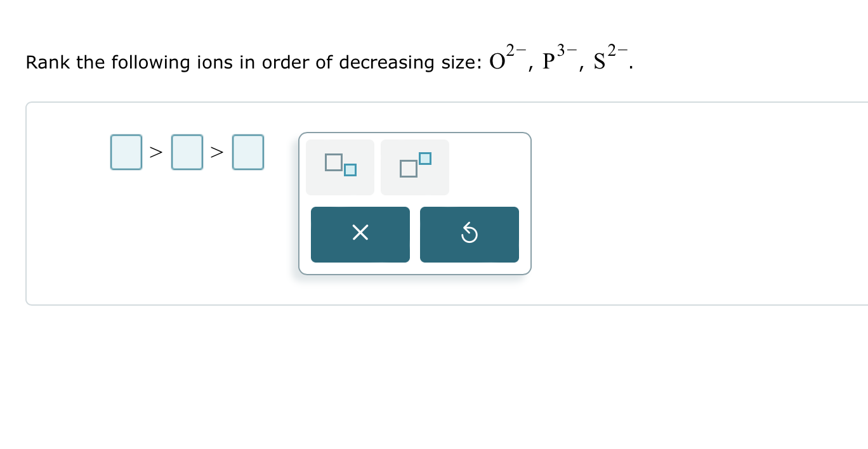This screenshot has width=868, height=449.
Task: Use the X icon to erase your input
Action: coord(360,233)
